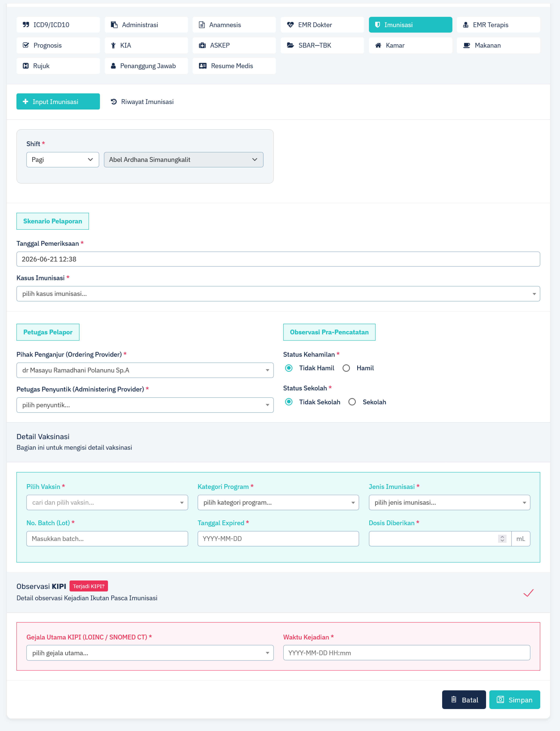Viewport: 560px width, 731px height.
Task: Click the No. Batch input field
Action: tap(107, 539)
